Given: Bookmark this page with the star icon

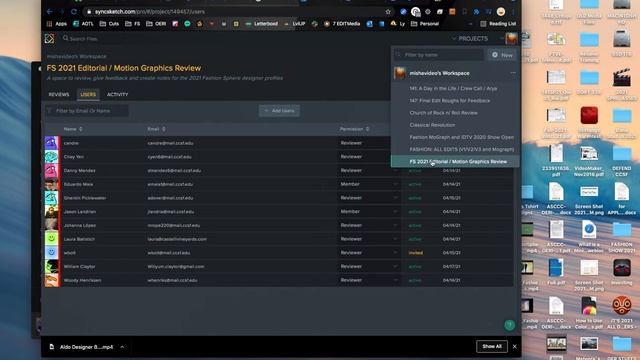Looking at the screenshot, I should pos(388,12).
